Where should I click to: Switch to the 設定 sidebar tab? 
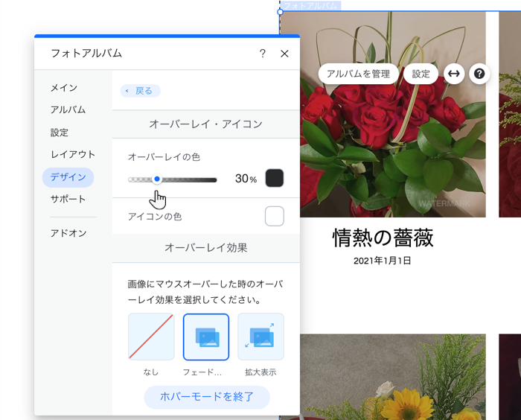60,133
